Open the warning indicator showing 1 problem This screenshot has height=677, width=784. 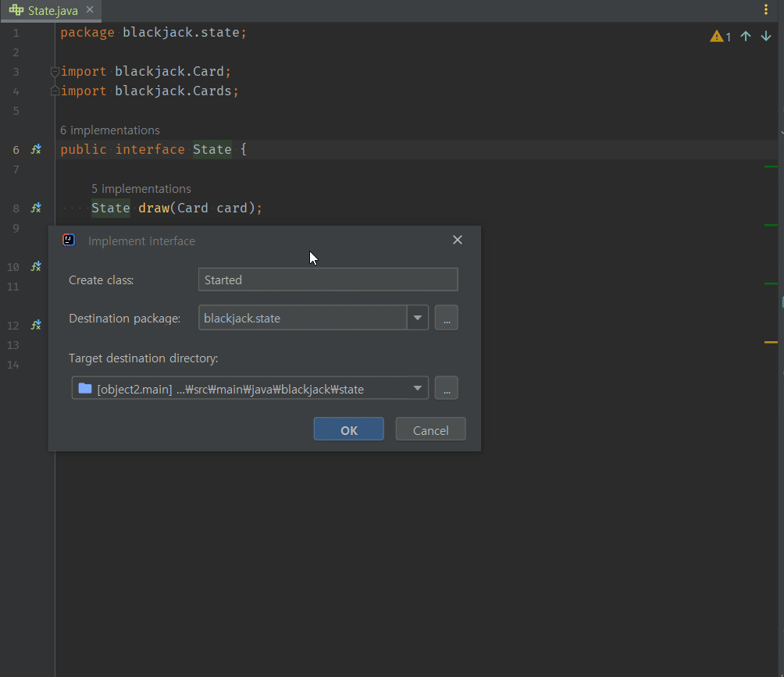tap(720, 37)
